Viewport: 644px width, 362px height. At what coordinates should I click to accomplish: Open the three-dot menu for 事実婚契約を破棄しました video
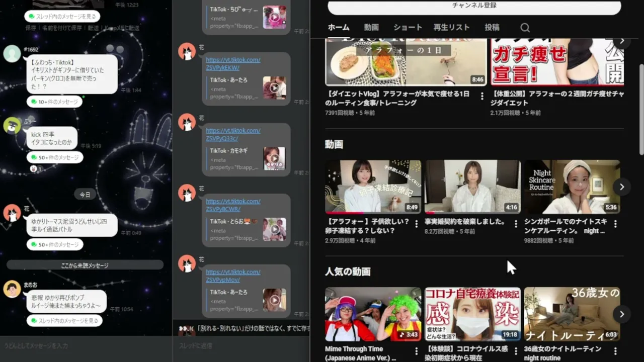(x=516, y=224)
